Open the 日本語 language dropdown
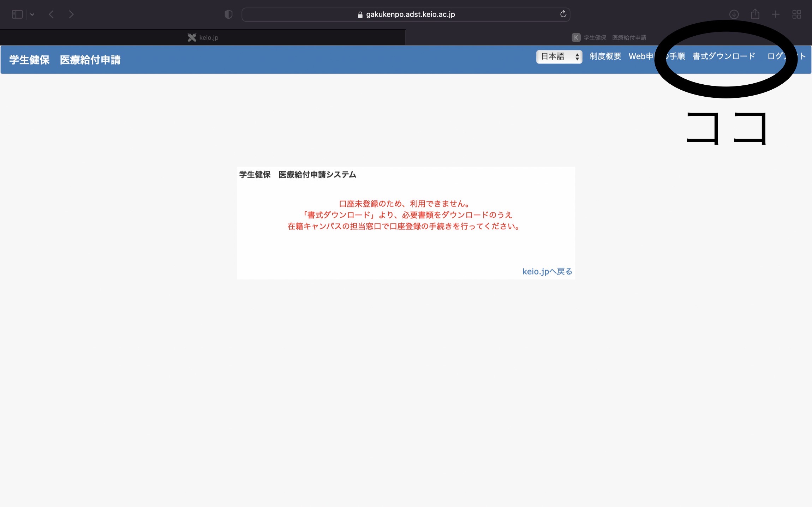Image resolution: width=812 pixels, height=507 pixels. pyautogui.click(x=559, y=56)
